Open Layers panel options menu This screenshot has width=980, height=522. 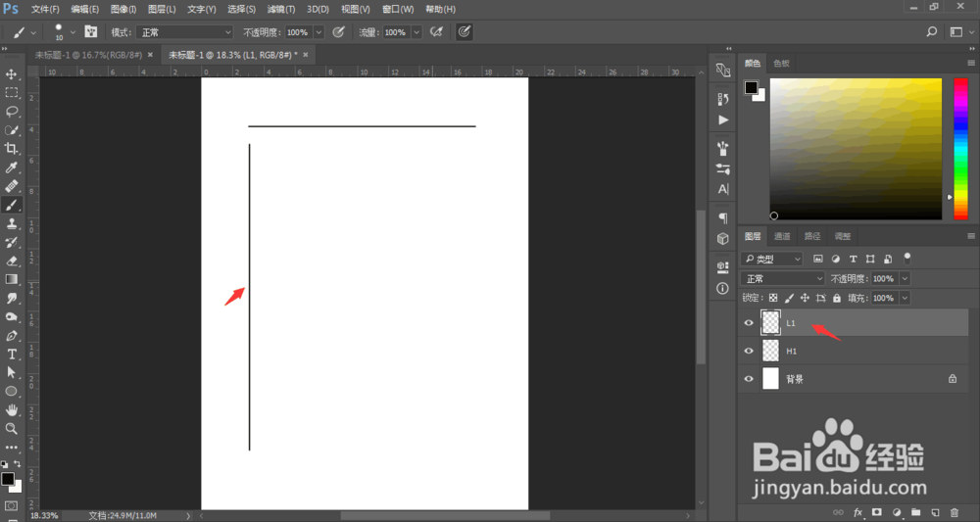click(970, 236)
